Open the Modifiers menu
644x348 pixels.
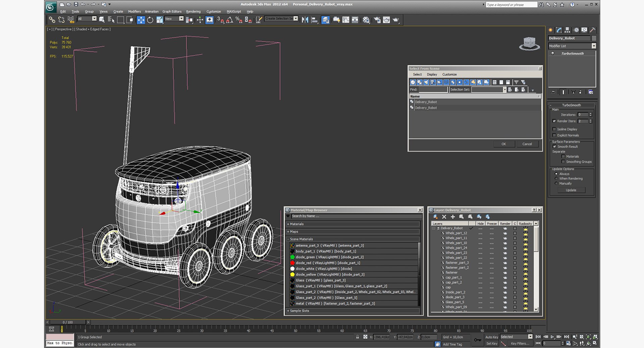pos(135,11)
